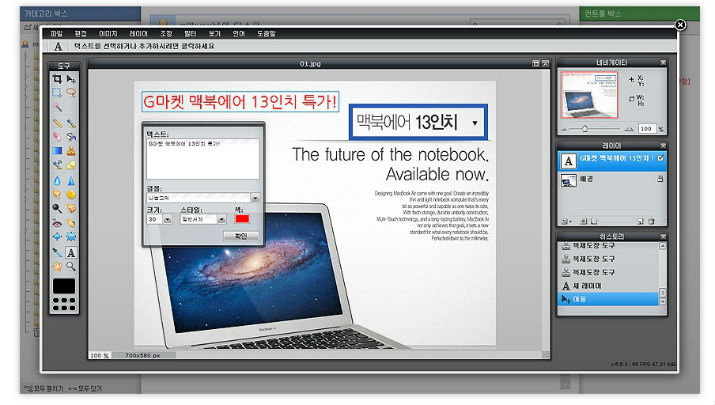The width and height of the screenshot is (715, 405).
Task: Click the black foreground color swatch
Action: point(64,286)
